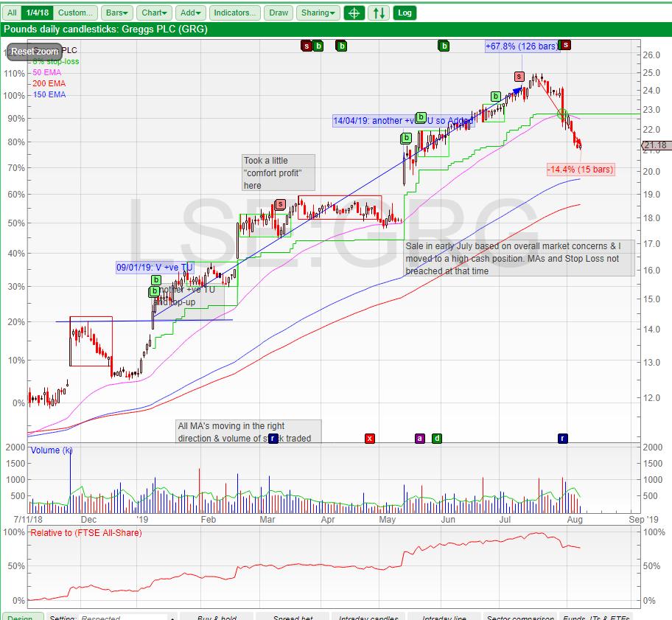
Task: Toggle the crosshair cursor tool
Action: coord(354,13)
